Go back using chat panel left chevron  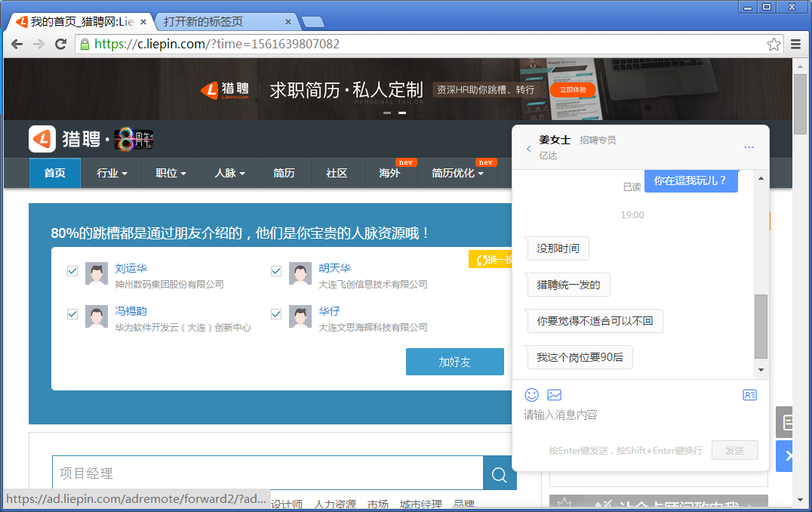click(529, 149)
